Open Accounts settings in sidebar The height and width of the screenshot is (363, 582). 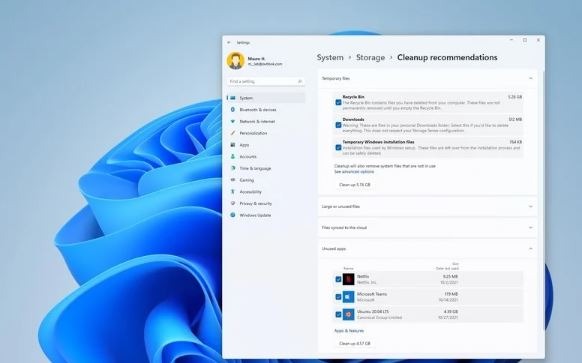click(266, 157)
